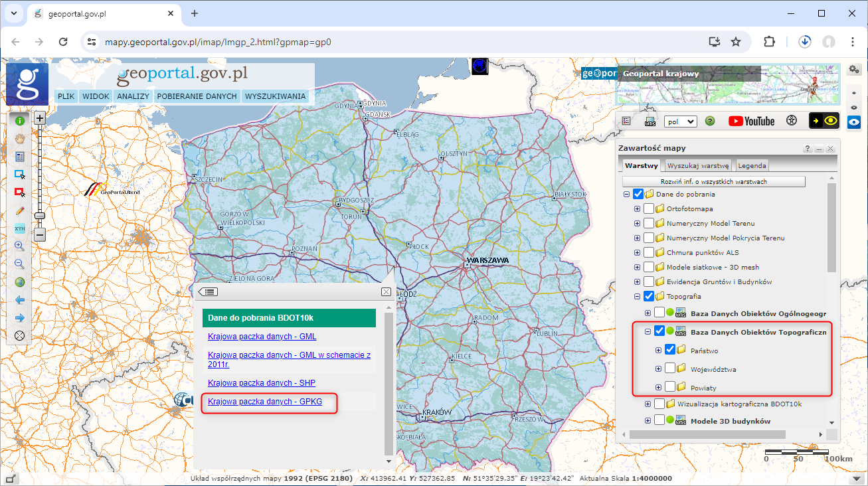The width and height of the screenshot is (868, 486).
Task: Expand the Numeryczny Model Terenu node
Action: coord(637,224)
